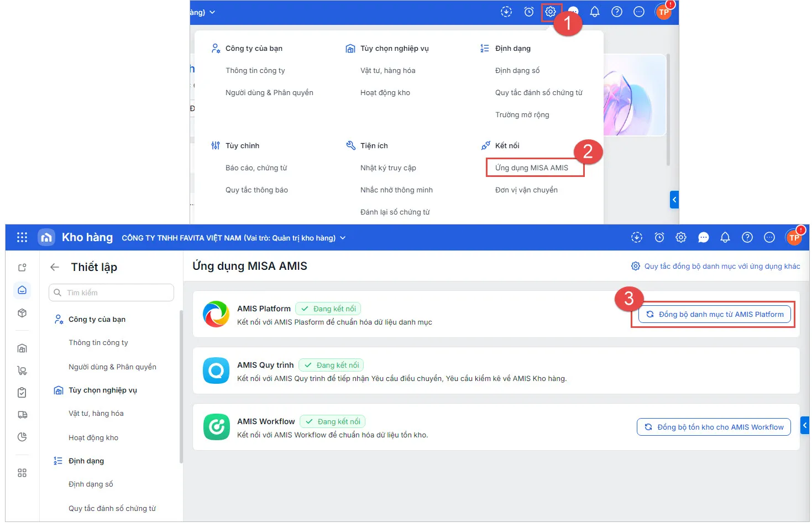
Task: Open Định dạng số in the Thiết lập sidebar
Action: tap(91, 484)
